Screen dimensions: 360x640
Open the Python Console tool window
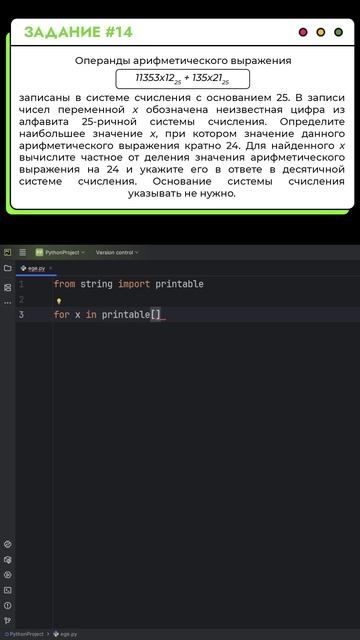coord(7,544)
